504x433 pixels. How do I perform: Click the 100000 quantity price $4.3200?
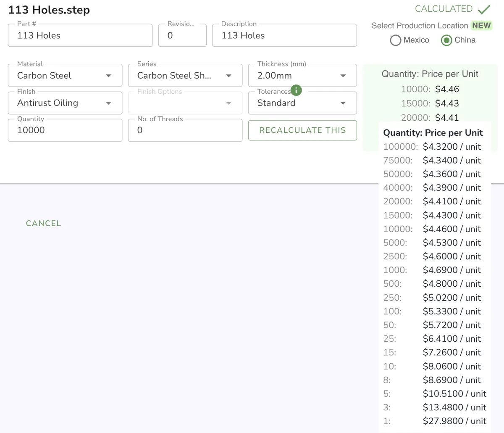[x=452, y=147]
